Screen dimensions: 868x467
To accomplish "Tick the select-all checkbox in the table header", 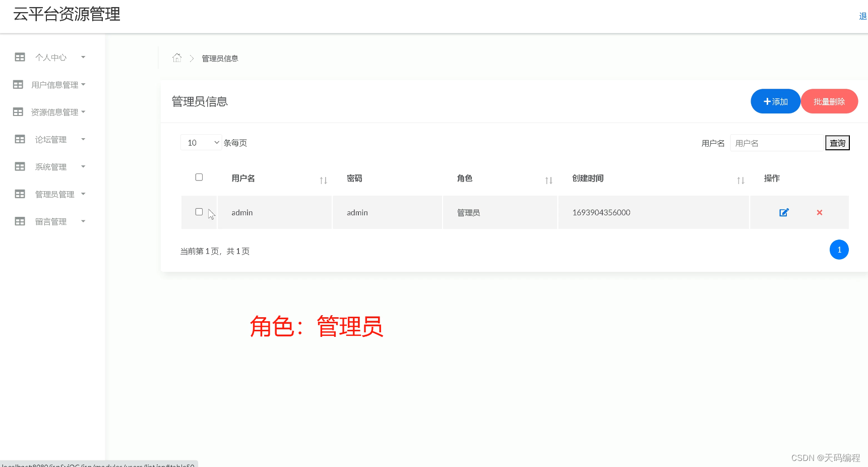I will (x=199, y=177).
